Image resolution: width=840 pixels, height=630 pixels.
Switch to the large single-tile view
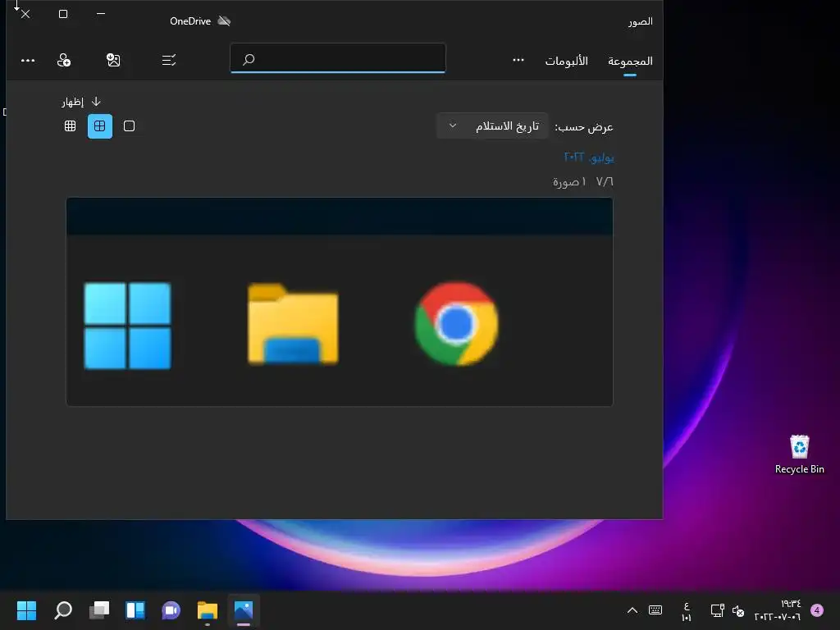click(129, 126)
